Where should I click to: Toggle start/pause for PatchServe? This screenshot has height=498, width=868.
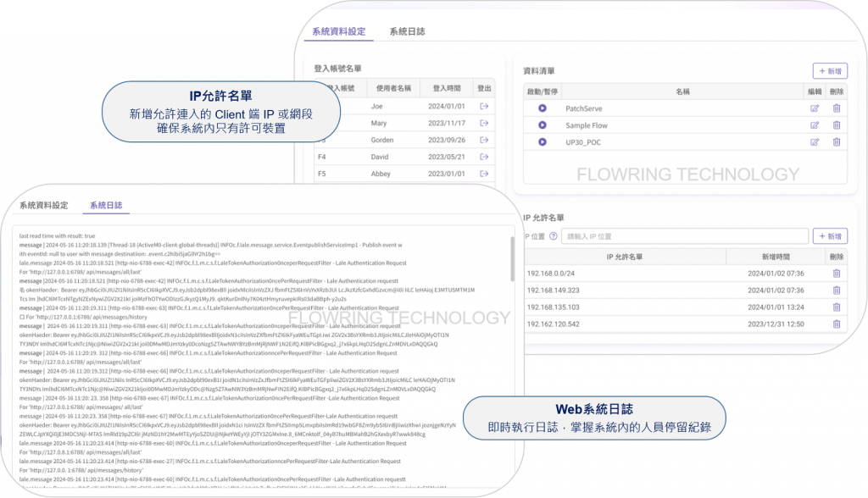pyautogui.click(x=542, y=108)
